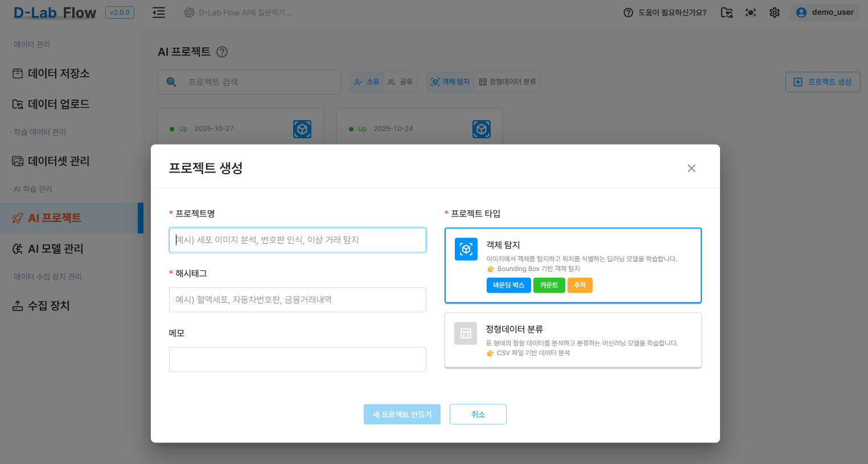Click the blue cube icon on a project card
The width and height of the screenshot is (868, 464).
pyautogui.click(x=302, y=129)
